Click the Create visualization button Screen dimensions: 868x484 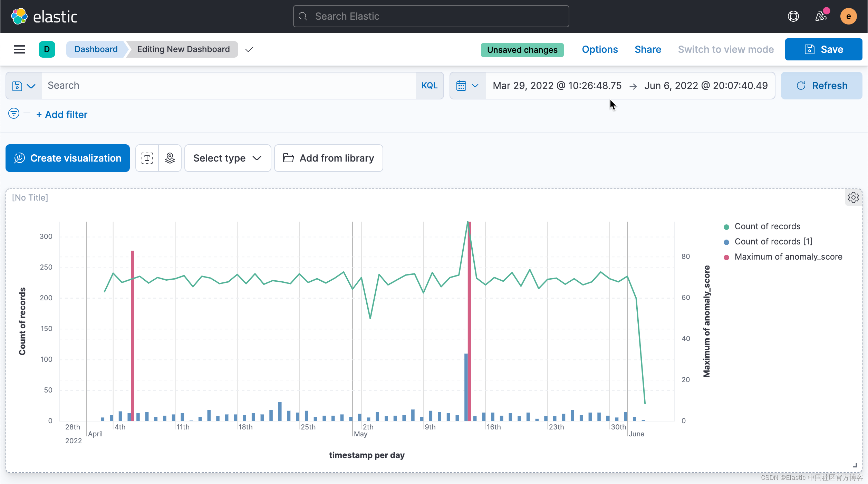point(68,158)
